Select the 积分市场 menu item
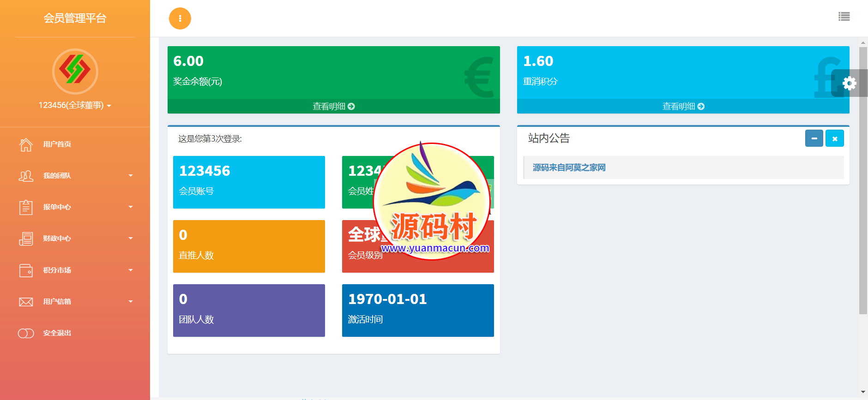Image resolution: width=868 pixels, height=400 pixels. click(57, 270)
